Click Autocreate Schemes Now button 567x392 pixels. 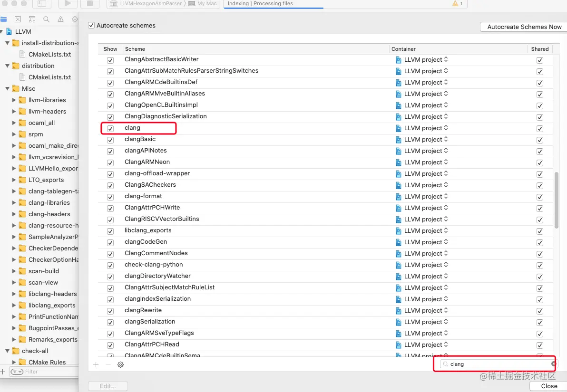524,27
